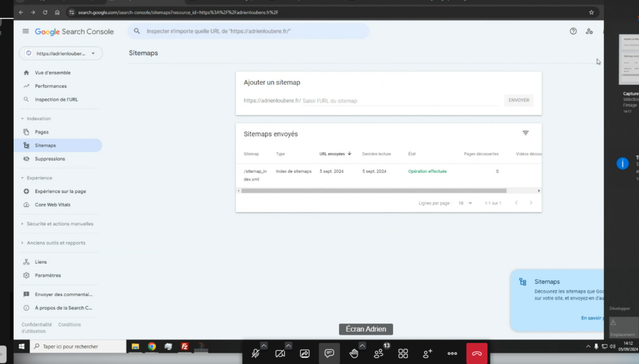Image resolution: width=639 pixels, height=364 pixels.
Task: Open the property selector dropdown
Action: pos(61,54)
